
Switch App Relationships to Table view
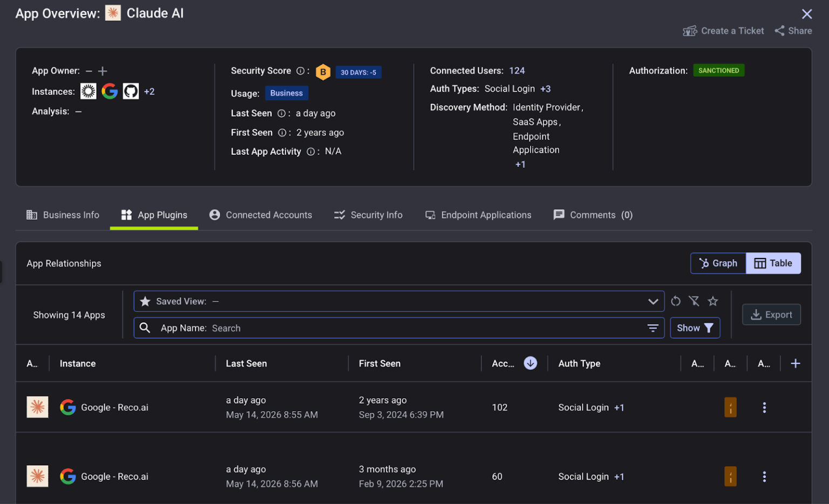pyautogui.click(x=773, y=263)
